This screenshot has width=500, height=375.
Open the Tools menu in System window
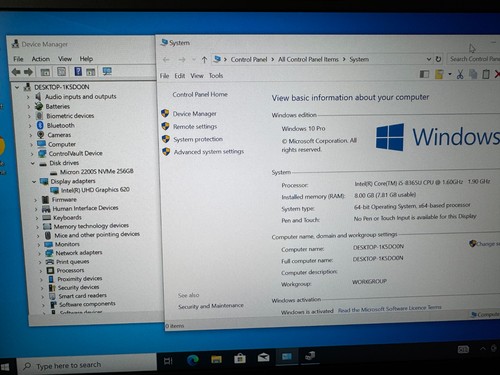tap(216, 76)
